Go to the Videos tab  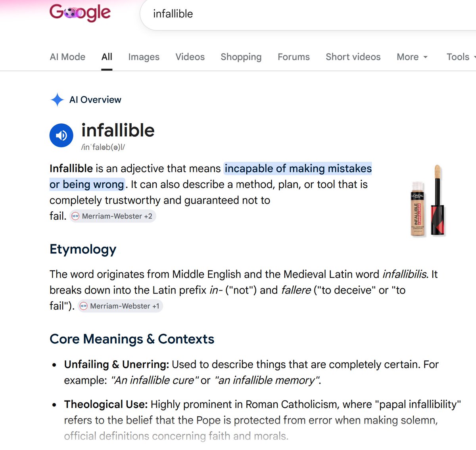point(190,57)
